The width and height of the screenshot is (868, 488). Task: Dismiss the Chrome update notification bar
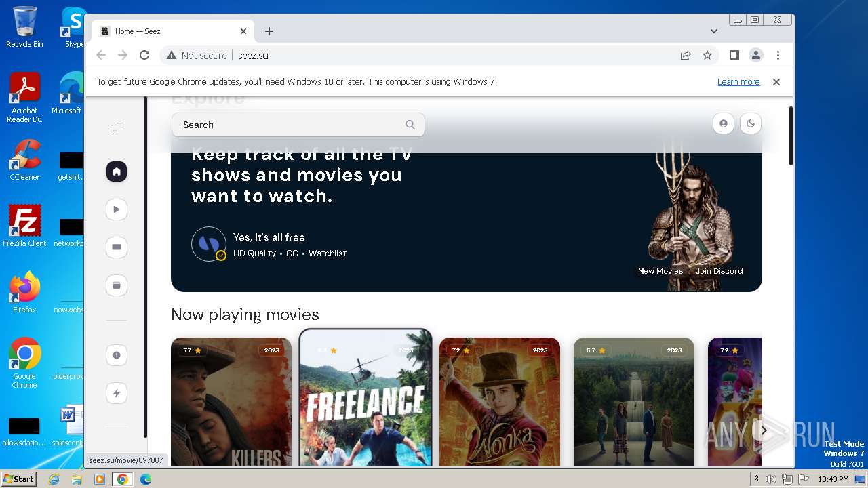[x=776, y=82]
